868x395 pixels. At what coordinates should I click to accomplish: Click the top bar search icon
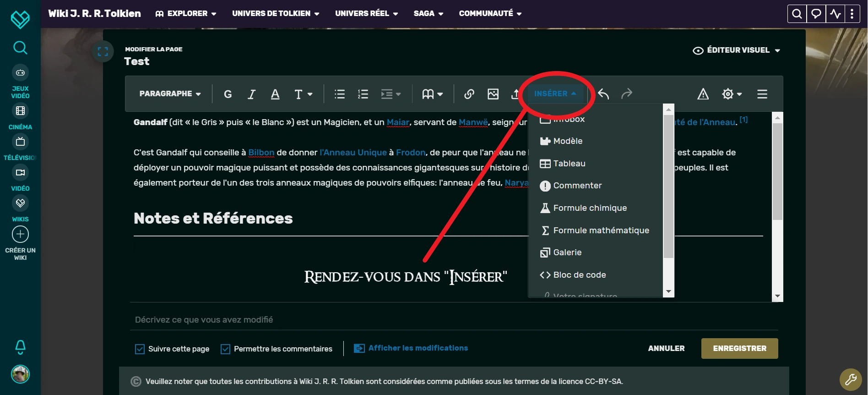[797, 14]
